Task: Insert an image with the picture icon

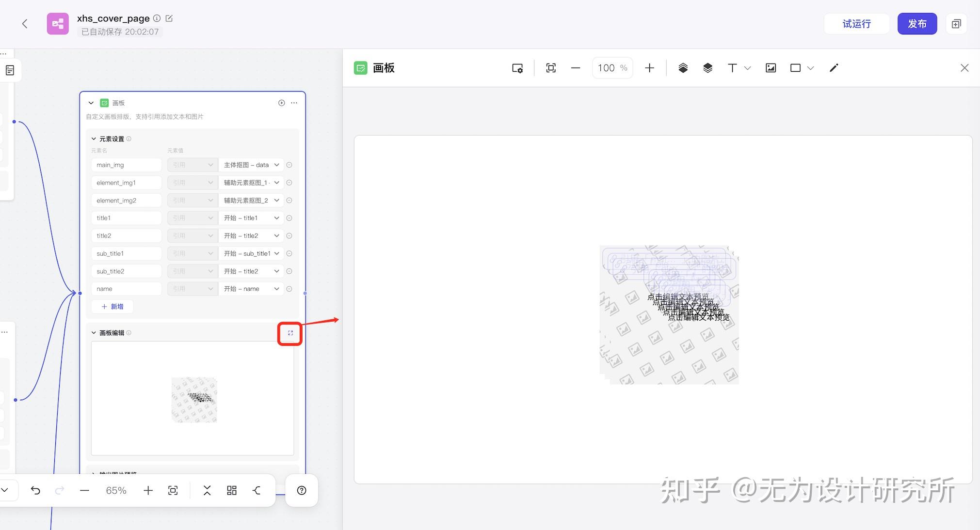Action: click(x=771, y=68)
